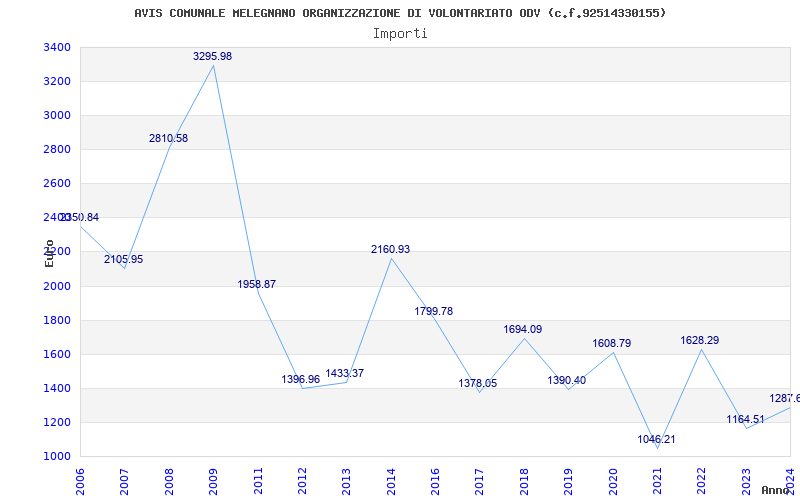Select the 1433.37 value label
Screen dimensions: 800x500
point(345,373)
